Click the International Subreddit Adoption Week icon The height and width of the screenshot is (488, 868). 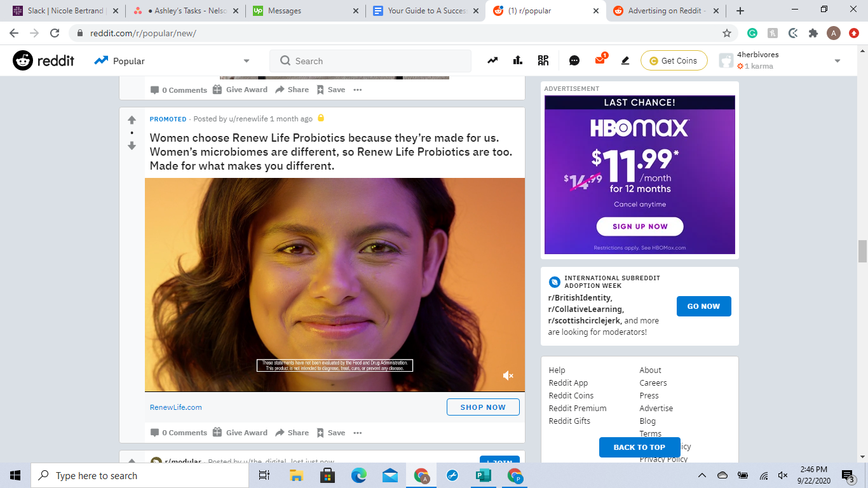[555, 282]
